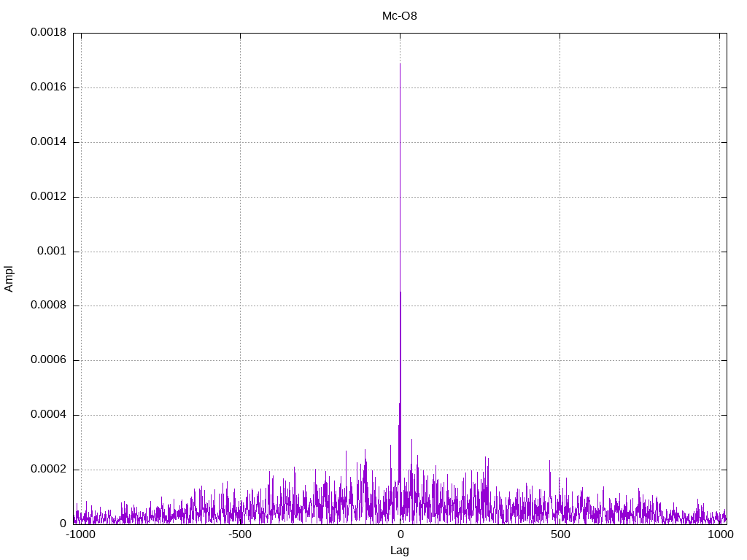Click the 0.0018 y-axis tick label

(48, 33)
